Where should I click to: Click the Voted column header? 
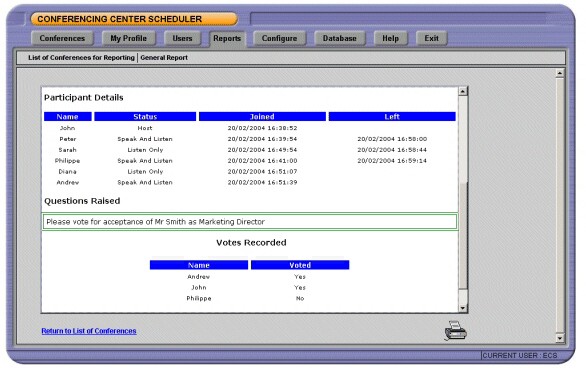coord(300,265)
